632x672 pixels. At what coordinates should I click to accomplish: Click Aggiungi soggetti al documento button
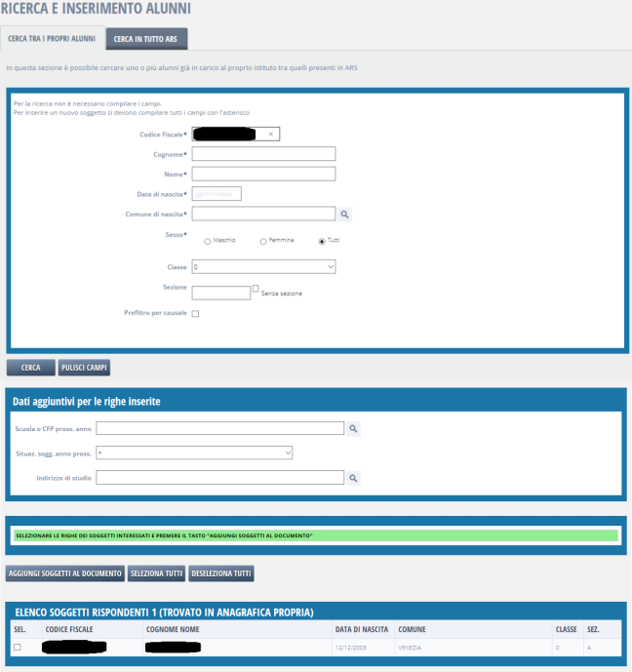point(65,573)
